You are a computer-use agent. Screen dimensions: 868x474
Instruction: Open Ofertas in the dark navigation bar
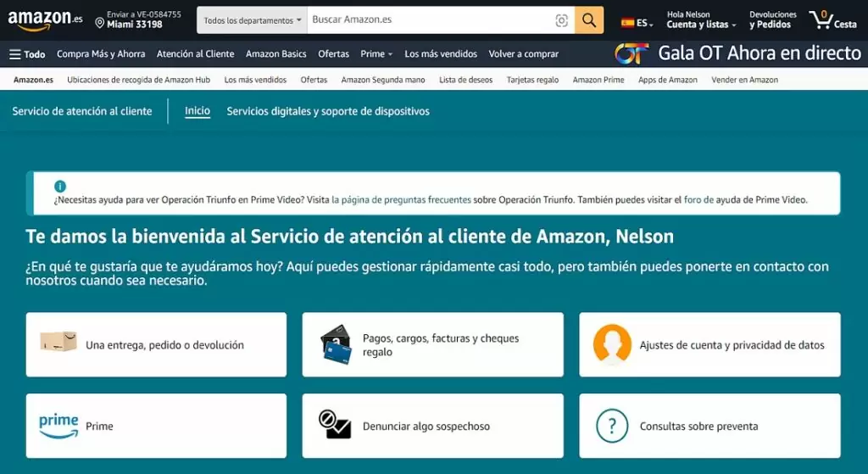click(333, 53)
